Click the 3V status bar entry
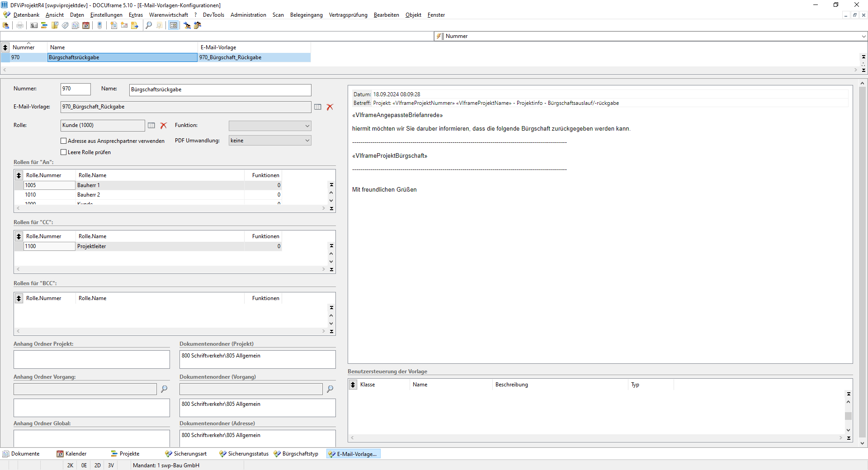The image size is (868, 470). [111, 465]
